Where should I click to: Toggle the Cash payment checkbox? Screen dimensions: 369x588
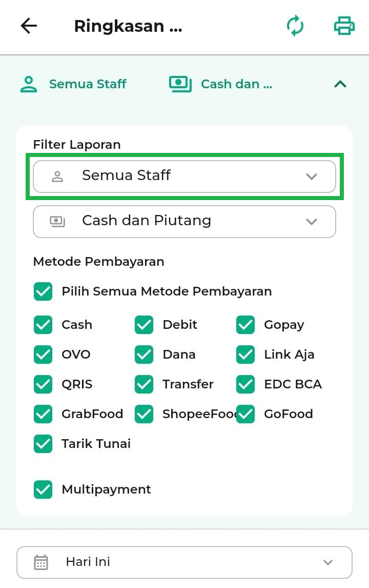(x=43, y=325)
